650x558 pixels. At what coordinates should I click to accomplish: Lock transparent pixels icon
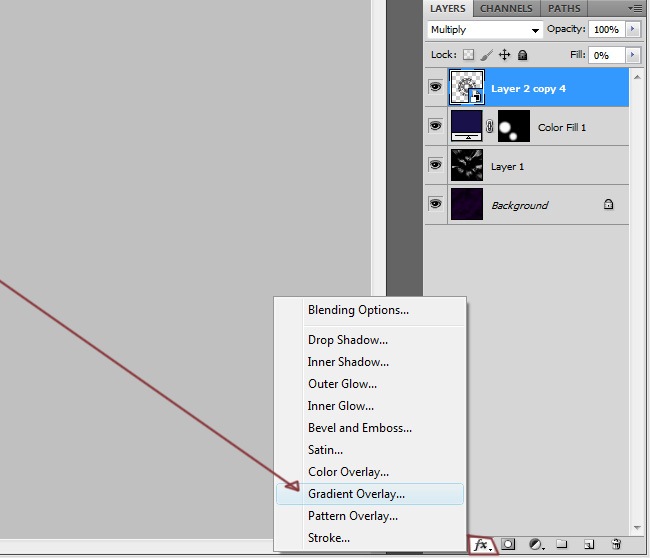pyautogui.click(x=468, y=55)
